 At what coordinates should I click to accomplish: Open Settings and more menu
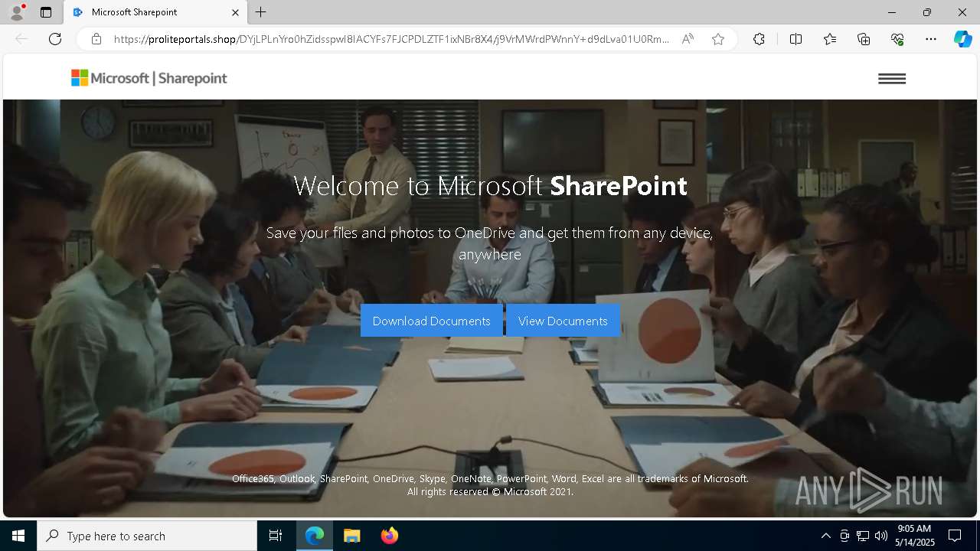[x=931, y=39]
